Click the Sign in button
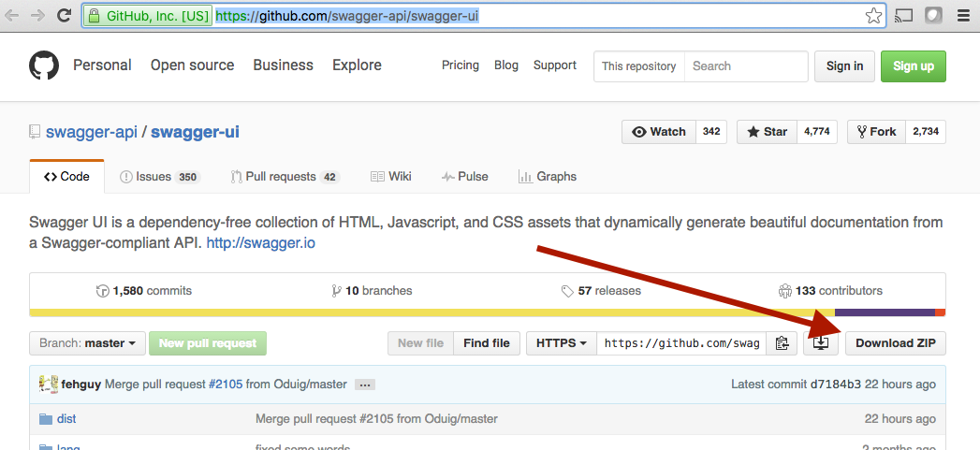 (x=844, y=66)
